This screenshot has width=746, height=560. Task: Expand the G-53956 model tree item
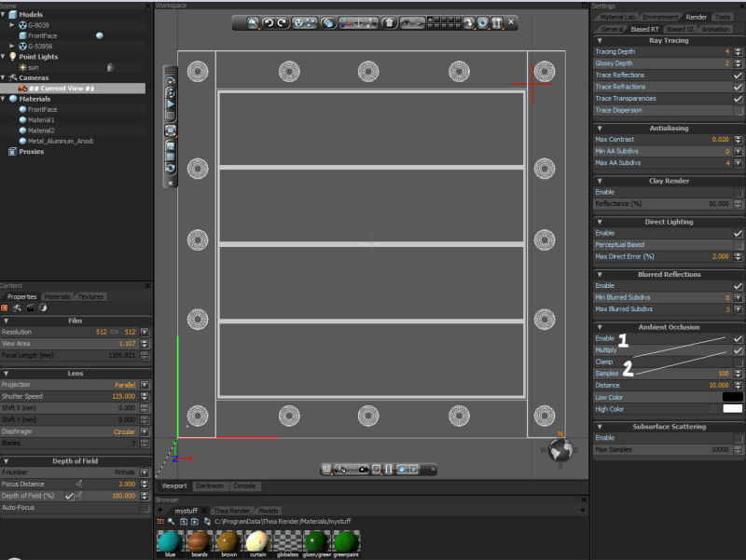[x=12, y=46]
